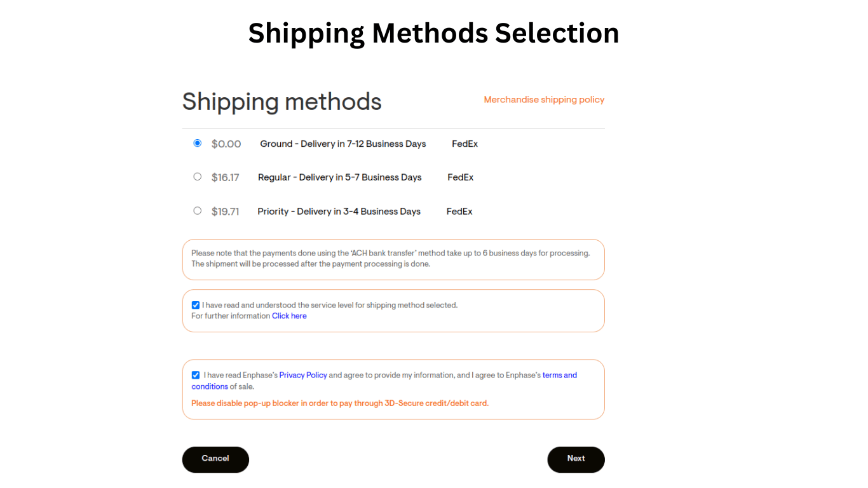The width and height of the screenshot is (868, 488).
Task: Click 'Priority - Delivery in 3-4 Business Days' text
Action: tap(339, 212)
